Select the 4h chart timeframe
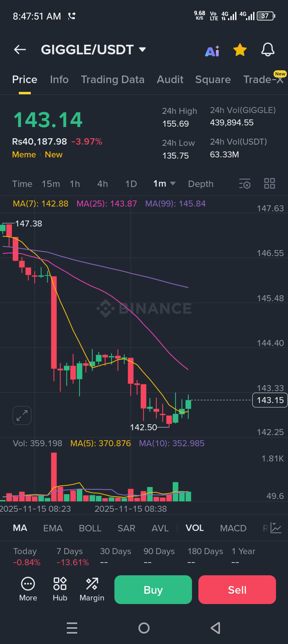Viewport: 288px width, 644px height. point(102,184)
